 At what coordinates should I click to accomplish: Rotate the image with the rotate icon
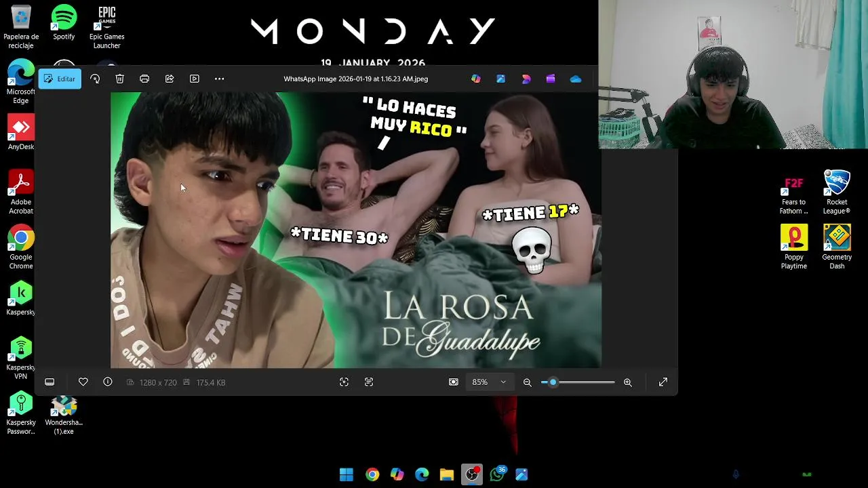pyautogui.click(x=95, y=79)
